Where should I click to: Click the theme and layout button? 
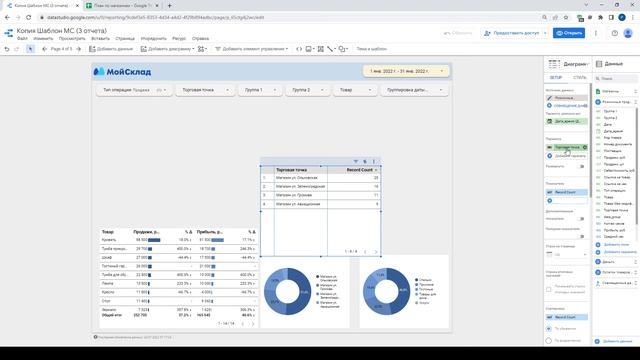tap(371, 49)
